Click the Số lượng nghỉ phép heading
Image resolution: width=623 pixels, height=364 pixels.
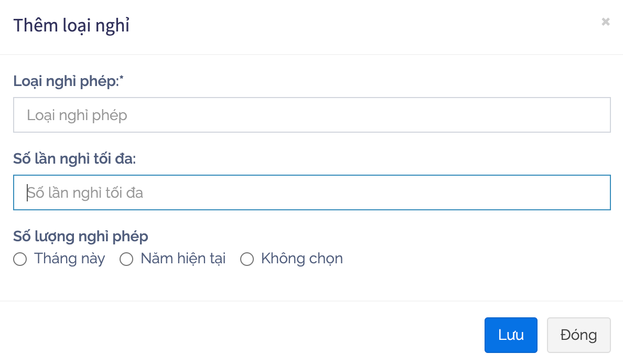point(80,237)
